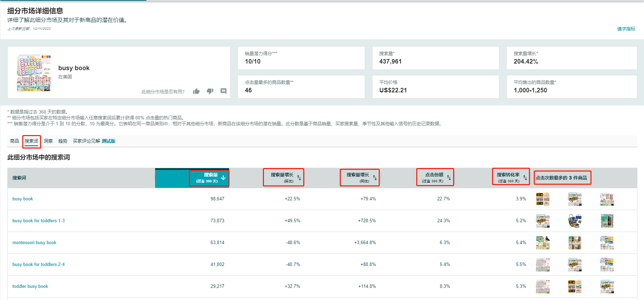Open the comment feedback icon
The image size is (644, 300).
point(224,91)
